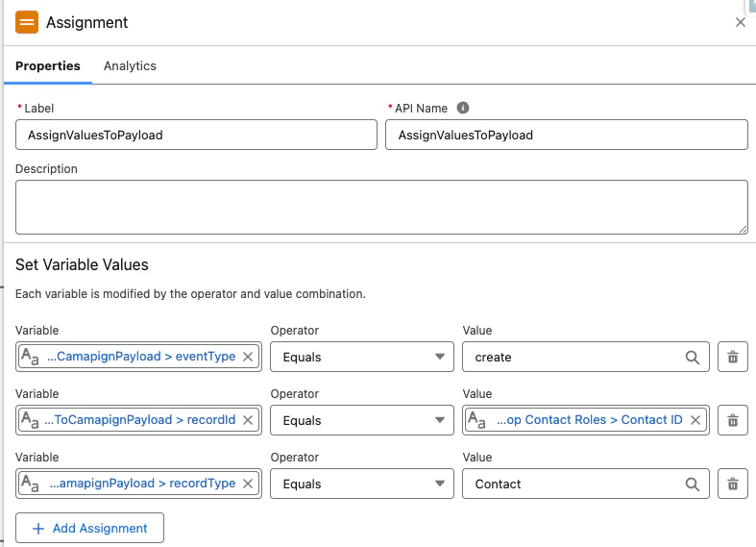Edit the Label field AssignValuesToPayload

[196, 135]
